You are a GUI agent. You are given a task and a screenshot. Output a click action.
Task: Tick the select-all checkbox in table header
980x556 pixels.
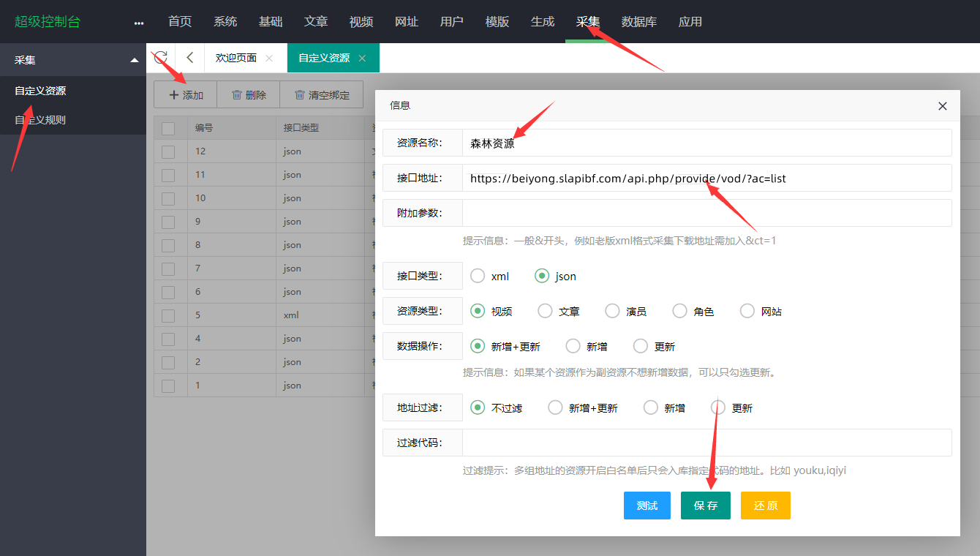coord(168,128)
